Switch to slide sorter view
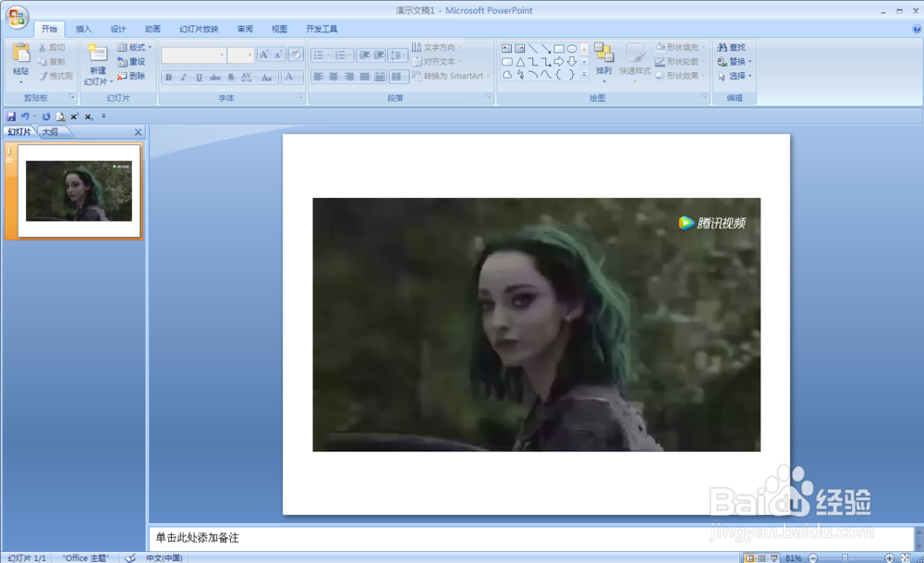Viewport: 924px width, 563px height. pos(762,557)
